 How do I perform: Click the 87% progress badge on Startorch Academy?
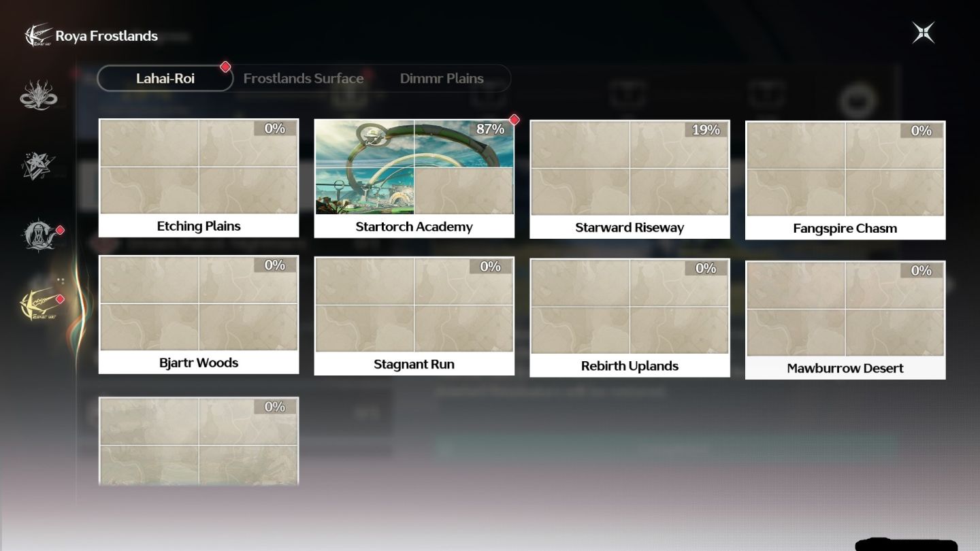click(x=490, y=129)
